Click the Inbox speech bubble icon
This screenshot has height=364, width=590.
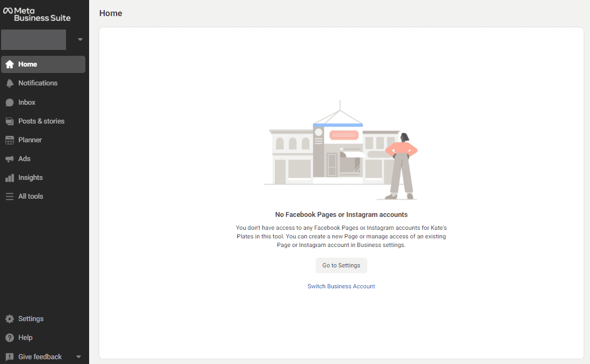click(x=10, y=103)
